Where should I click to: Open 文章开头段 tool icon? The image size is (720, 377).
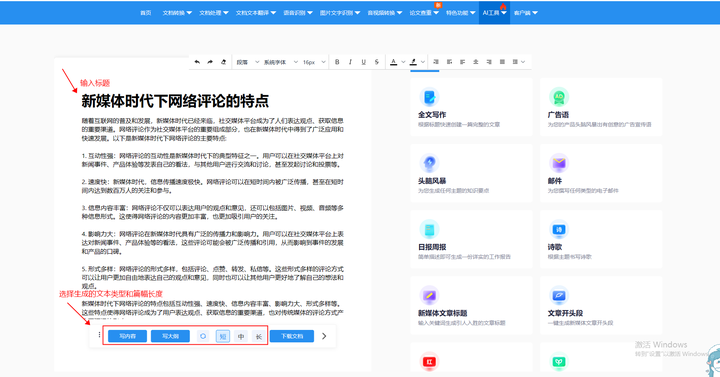pos(559,295)
